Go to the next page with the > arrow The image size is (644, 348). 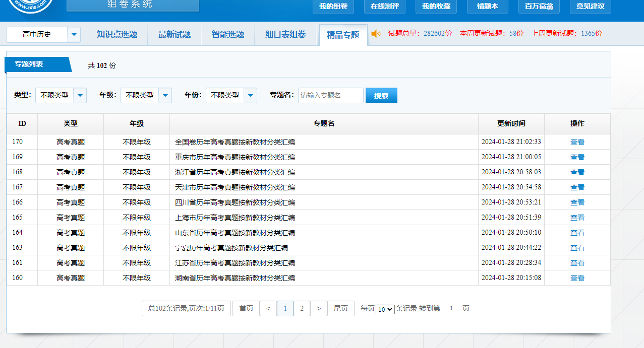coord(319,308)
